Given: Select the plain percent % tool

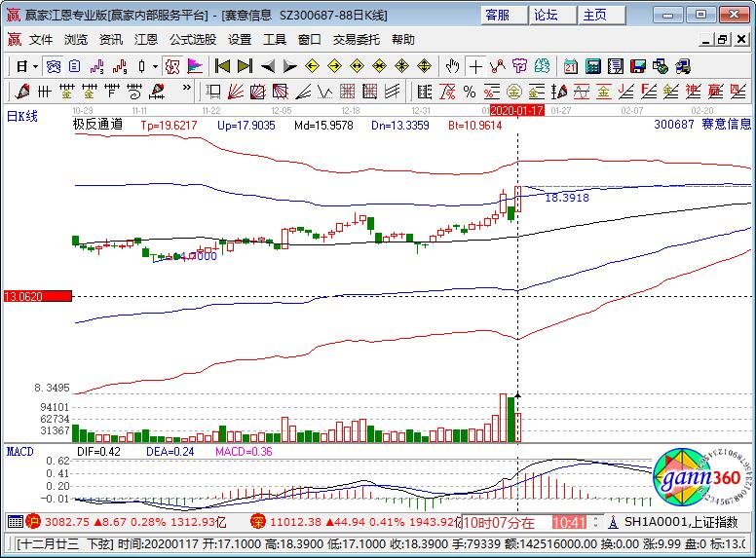Looking at the screenshot, I should [x=470, y=92].
